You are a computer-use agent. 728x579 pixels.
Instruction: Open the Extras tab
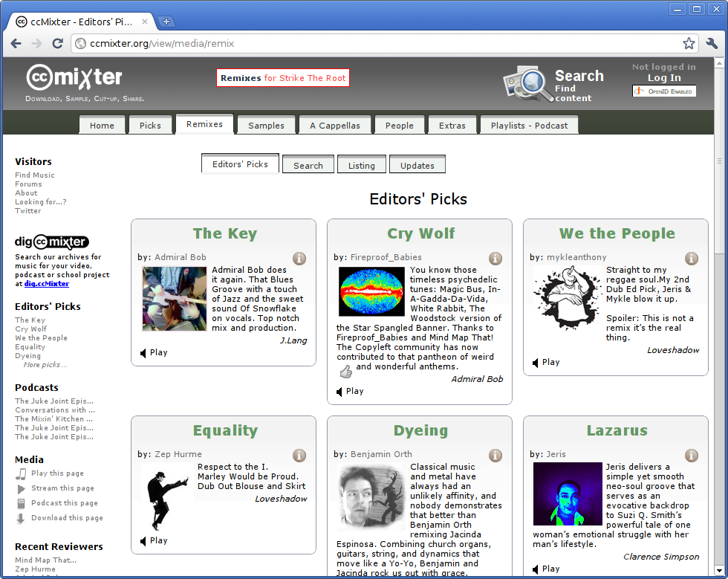tap(452, 125)
